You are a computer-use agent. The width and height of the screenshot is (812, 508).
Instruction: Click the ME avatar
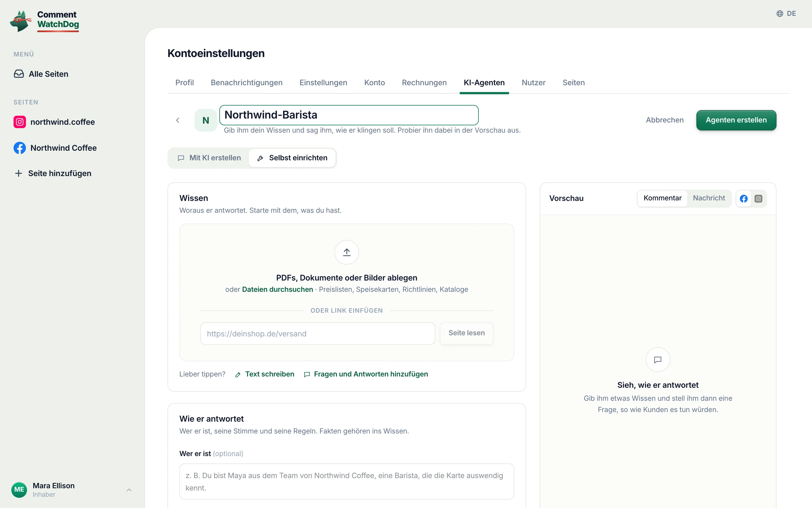tap(19, 490)
